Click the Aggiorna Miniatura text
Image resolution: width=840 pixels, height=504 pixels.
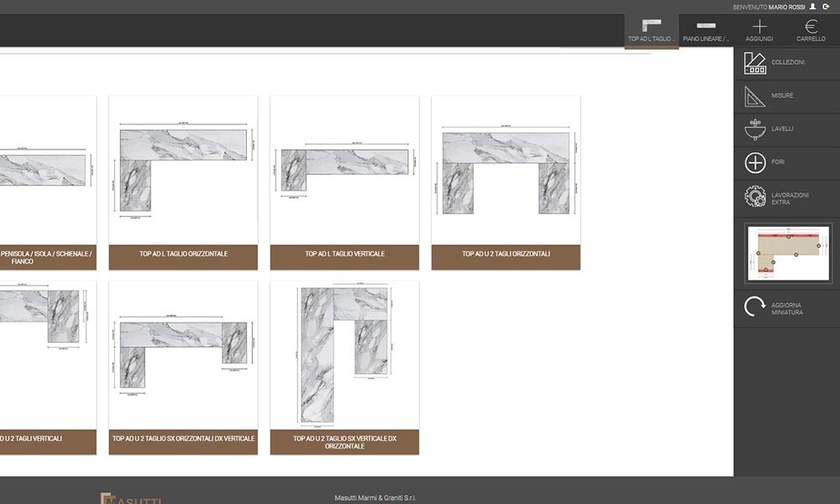[787, 309]
